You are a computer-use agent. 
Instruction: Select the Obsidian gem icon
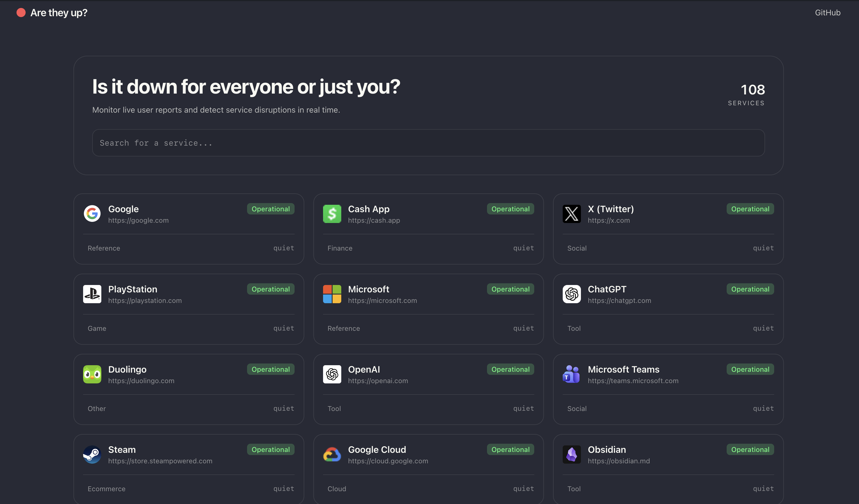click(572, 454)
